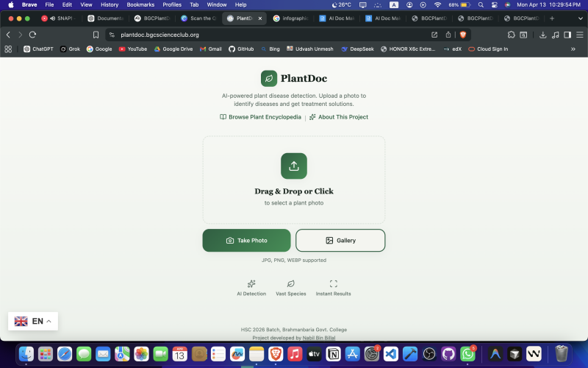Open the Brave Shields lion icon

click(x=463, y=35)
